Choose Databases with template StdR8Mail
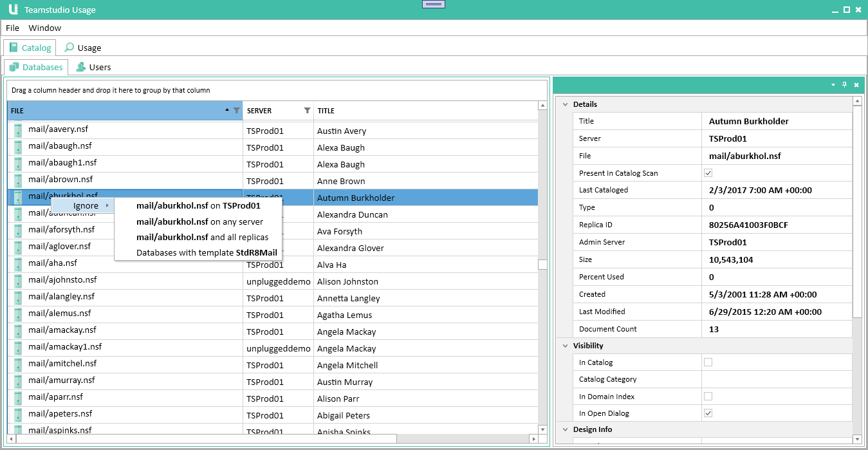The width and height of the screenshot is (868, 450). pyautogui.click(x=207, y=252)
